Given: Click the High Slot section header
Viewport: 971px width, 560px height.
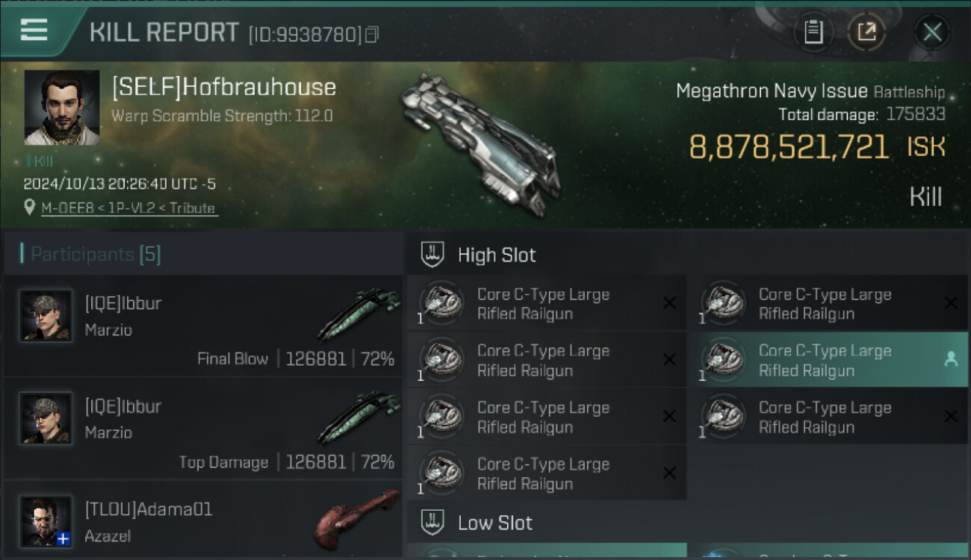Looking at the screenshot, I should (497, 255).
